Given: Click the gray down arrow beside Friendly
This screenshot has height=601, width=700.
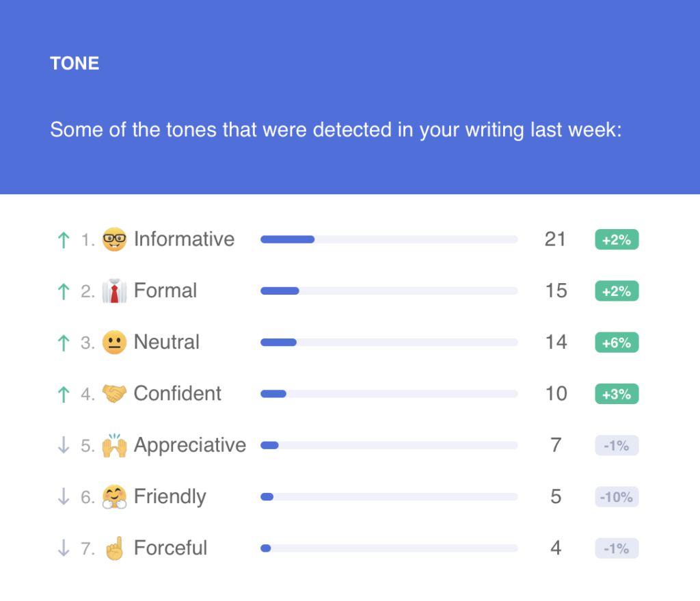Looking at the screenshot, I should click(64, 496).
